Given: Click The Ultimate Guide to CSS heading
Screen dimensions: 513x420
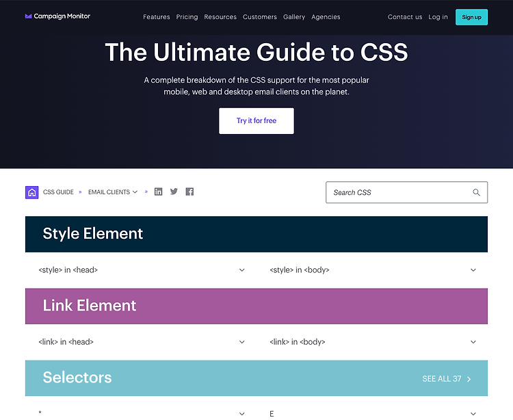Looking at the screenshot, I should pyautogui.click(x=256, y=53).
